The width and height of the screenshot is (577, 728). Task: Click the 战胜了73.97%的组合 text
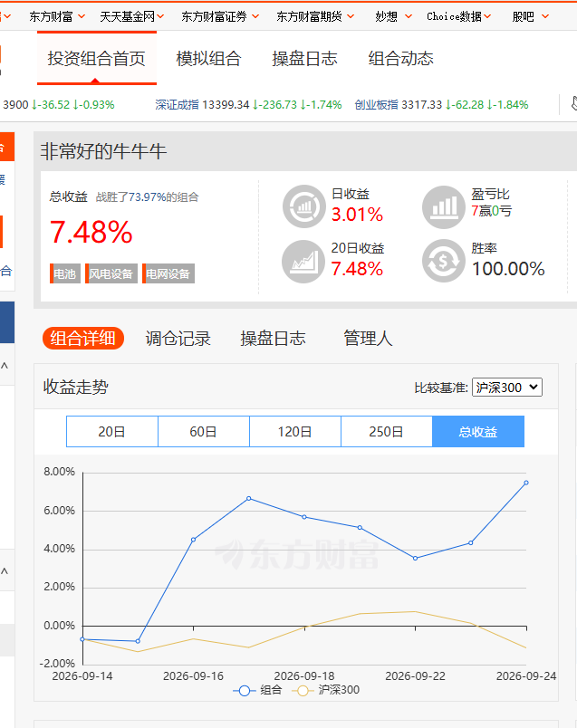click(x=148, y=197)
